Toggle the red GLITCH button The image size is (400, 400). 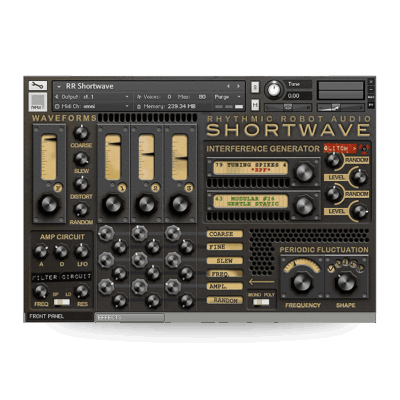pyautogui.click(x=340, y=148)
